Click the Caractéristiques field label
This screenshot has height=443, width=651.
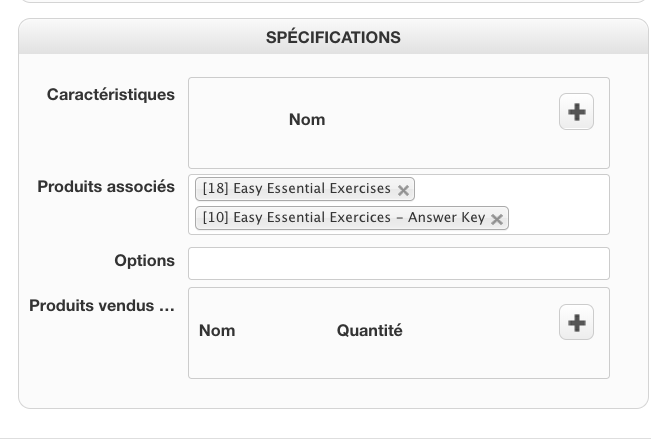111,95
